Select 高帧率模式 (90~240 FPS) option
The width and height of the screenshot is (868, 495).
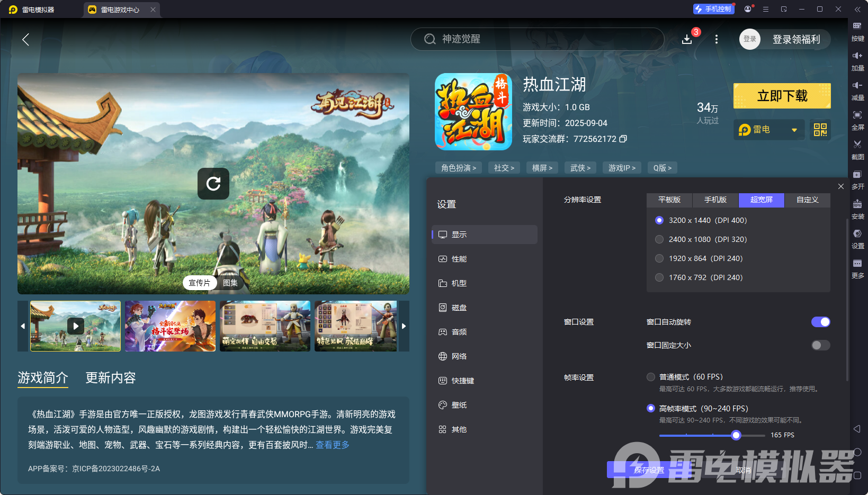651,408
